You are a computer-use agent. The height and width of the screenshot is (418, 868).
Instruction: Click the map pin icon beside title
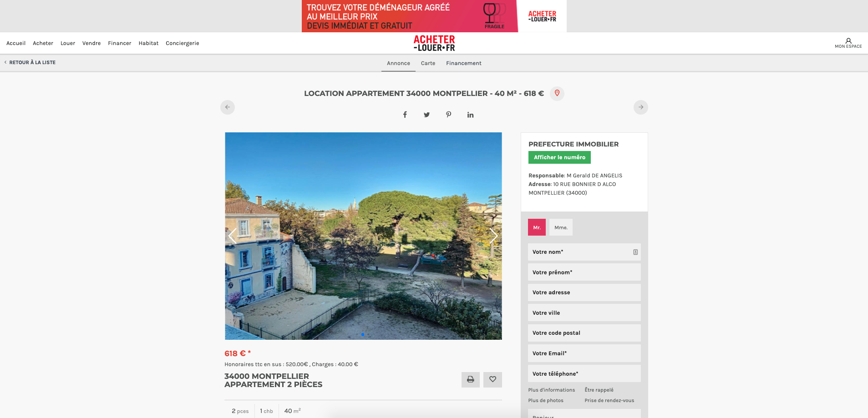557,93
